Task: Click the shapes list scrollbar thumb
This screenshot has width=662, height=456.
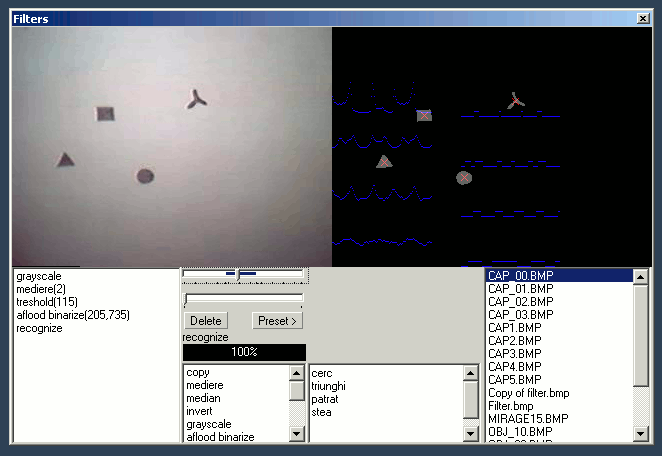Action: 471,399
